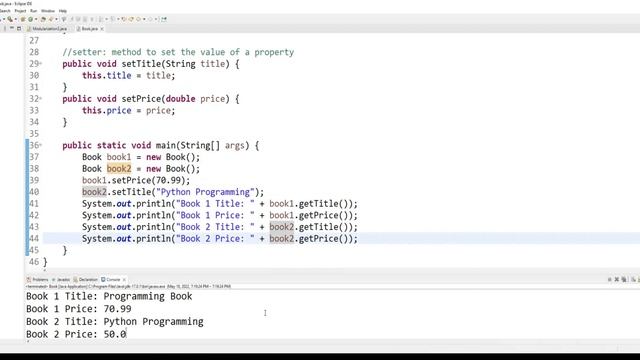Click console output "Book 2 Title: Python Programming"
Image resolution: width=640 pixels, height=360 pixels.
click(x=115, y=322)
